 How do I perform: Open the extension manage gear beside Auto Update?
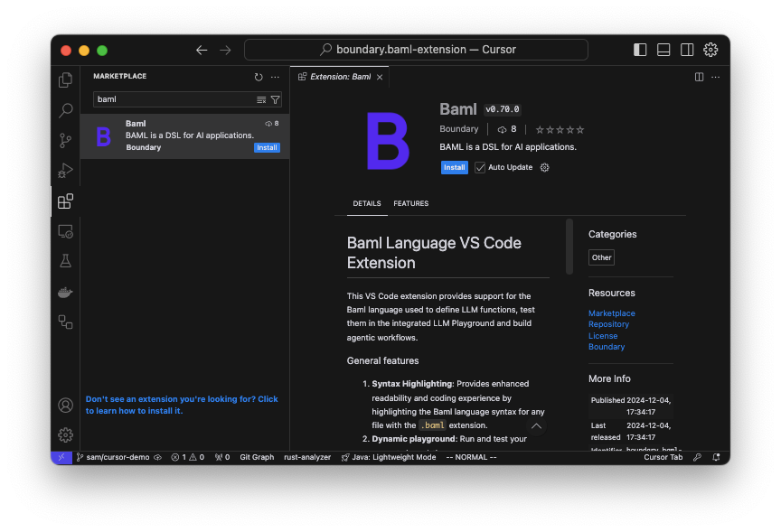pyautogui.click(x=545, y=167)
